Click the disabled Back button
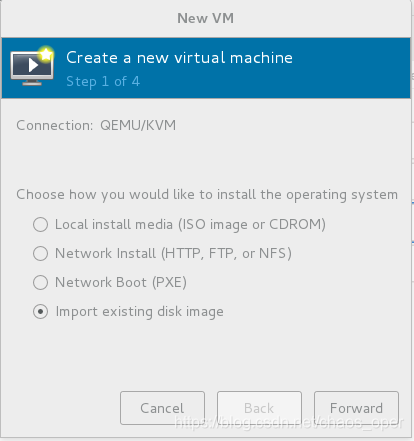This screenshot has width=414, height=441. 259,408
